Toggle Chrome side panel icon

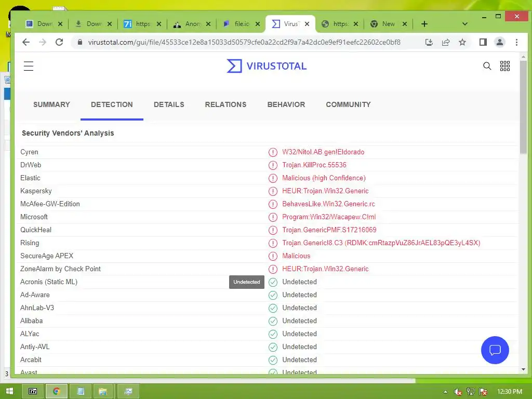click(x=483, y=42)
